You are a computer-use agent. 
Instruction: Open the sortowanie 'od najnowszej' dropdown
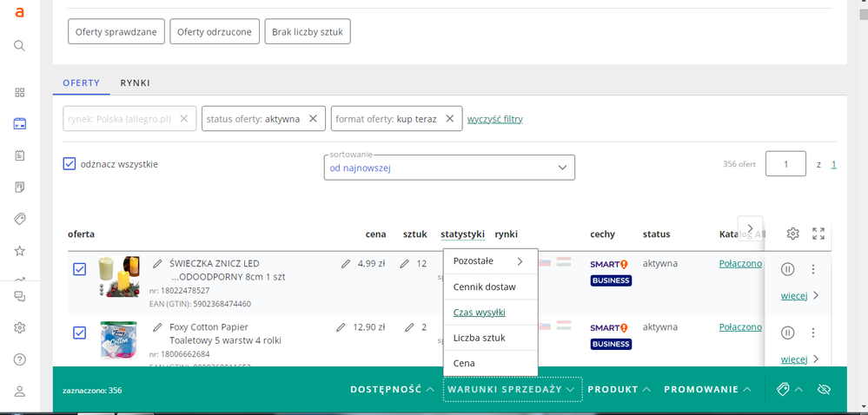[448, 168]
